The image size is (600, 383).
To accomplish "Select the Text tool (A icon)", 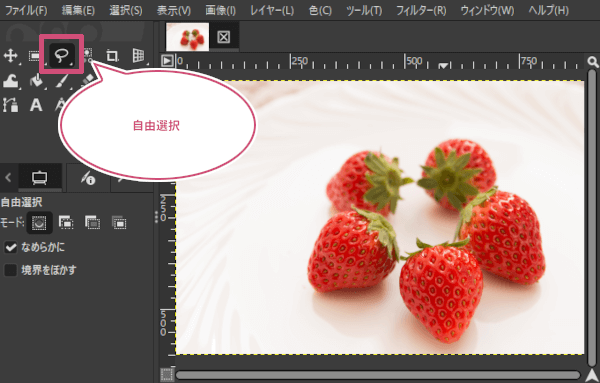I will click(x=36, y=104).
